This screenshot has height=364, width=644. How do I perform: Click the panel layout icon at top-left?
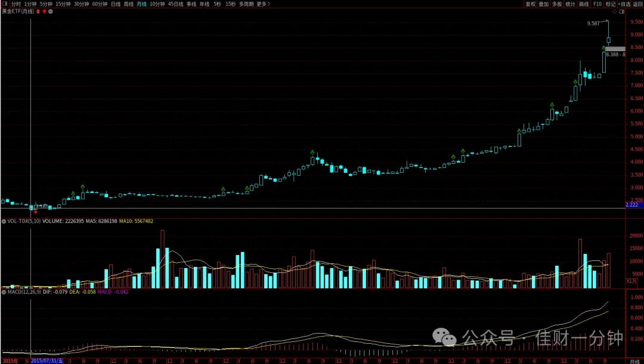pyautogui.click(x=5, y=4)
